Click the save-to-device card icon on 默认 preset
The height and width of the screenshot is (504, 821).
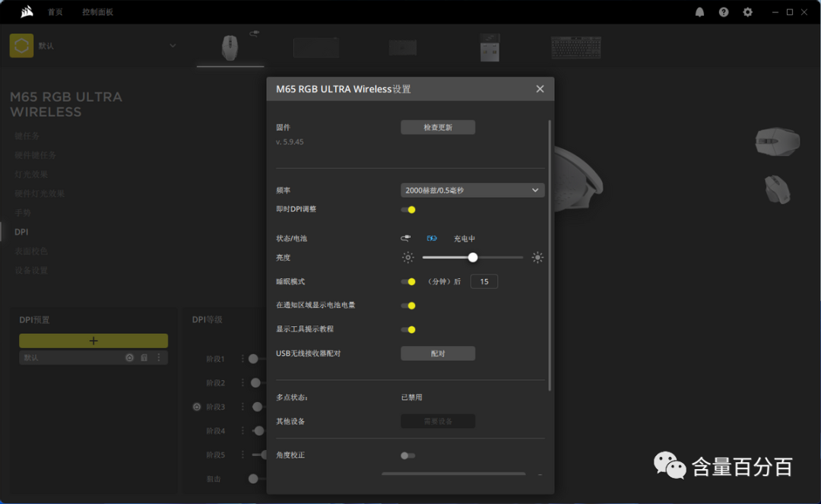pos(144,358)
